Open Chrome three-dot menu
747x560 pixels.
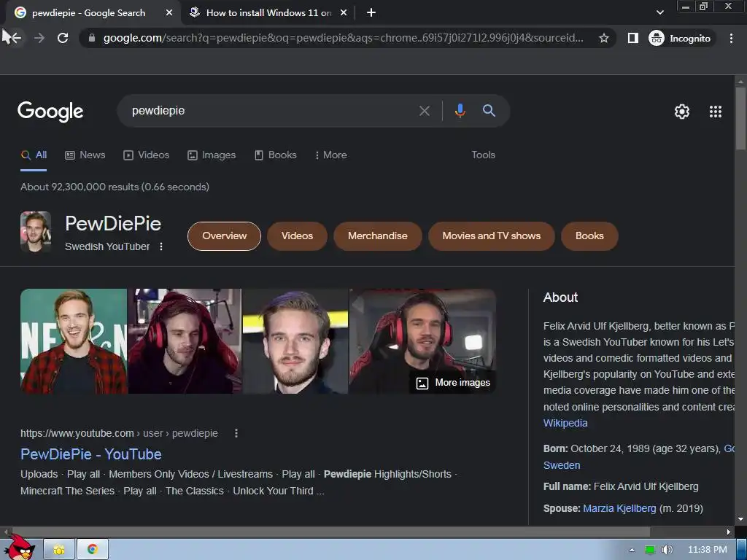tap(731, 38)
